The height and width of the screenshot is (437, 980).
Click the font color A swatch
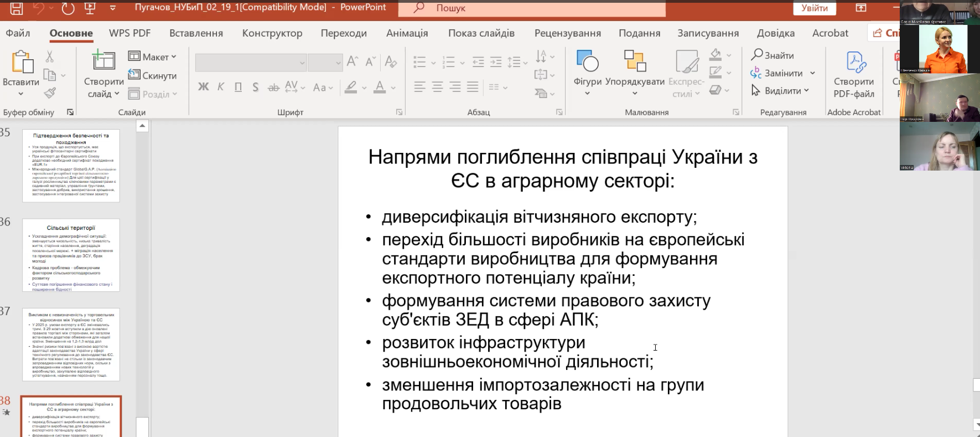point(380,87)
